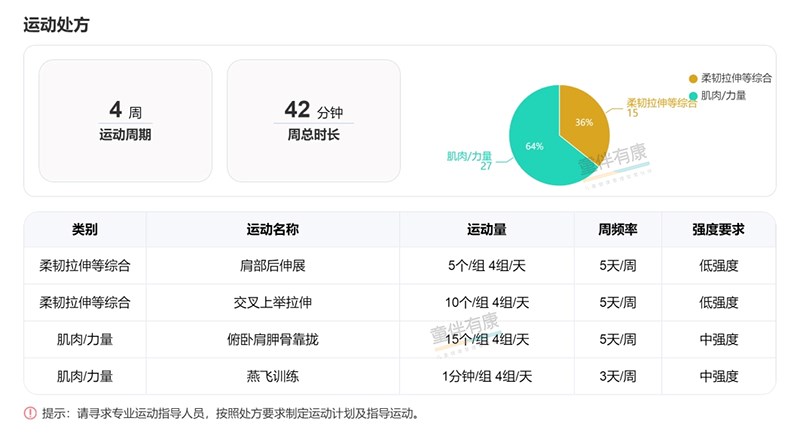This screenshot has height=433, width=800.
Task: Click the 5个/组 4组/天 amount cell
Action: coord(487,266)
